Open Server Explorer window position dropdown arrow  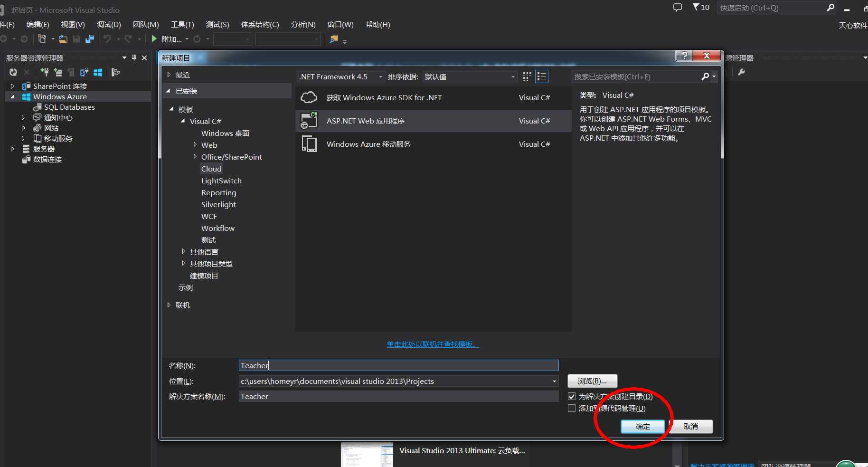(x=124, y=57)
